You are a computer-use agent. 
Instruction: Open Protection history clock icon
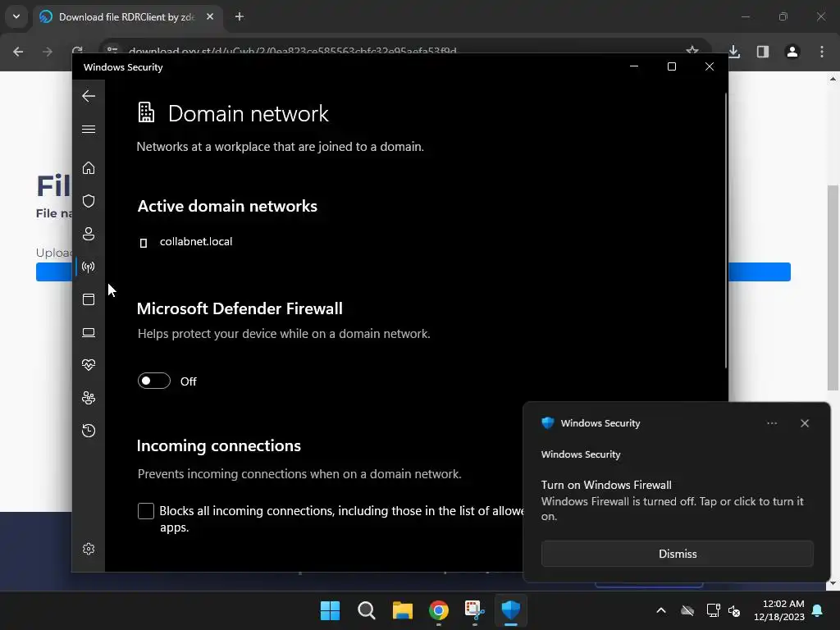[89, 431]
